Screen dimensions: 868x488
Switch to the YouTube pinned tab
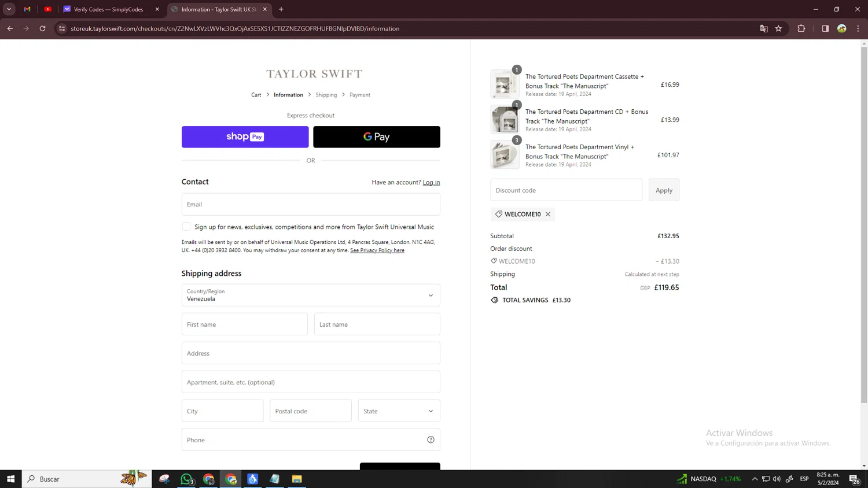[48, 9]
